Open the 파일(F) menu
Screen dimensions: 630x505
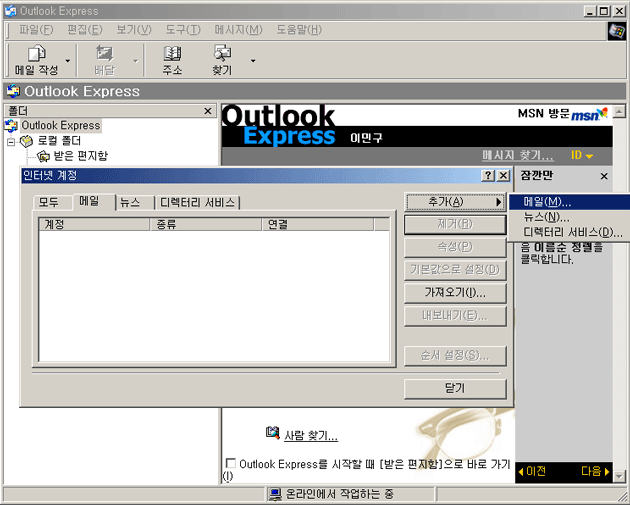click(x=36, y=30)
